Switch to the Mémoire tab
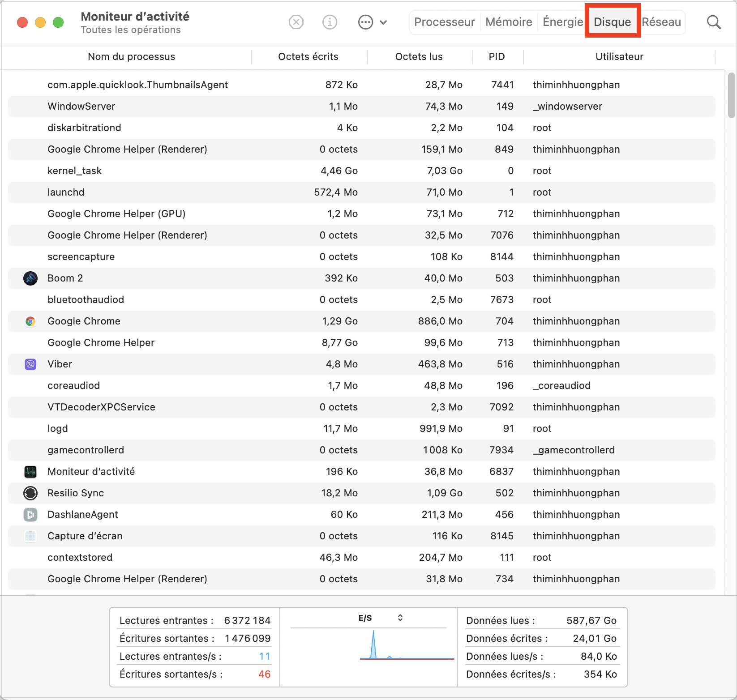The width and height of the screenshot is (737, 700). [509, 22]
